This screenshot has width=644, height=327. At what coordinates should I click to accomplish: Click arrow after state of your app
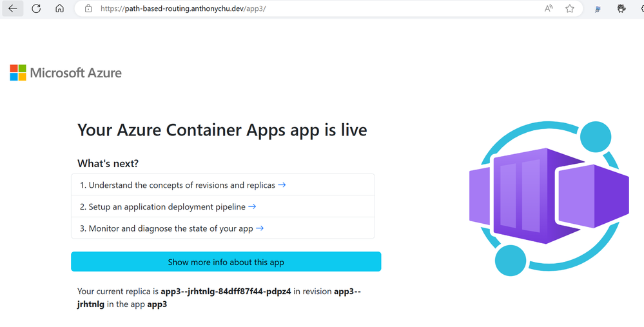tap(260, 228)
